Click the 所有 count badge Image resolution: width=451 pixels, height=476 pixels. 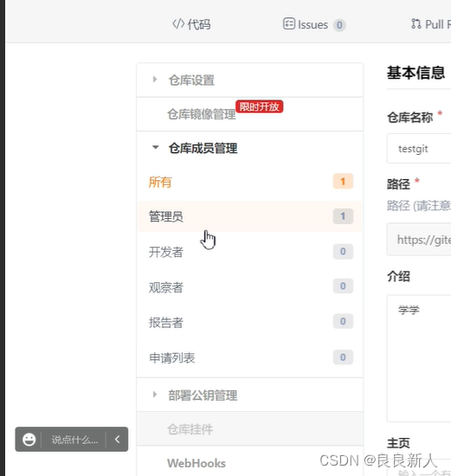click(x=343, y=181)
